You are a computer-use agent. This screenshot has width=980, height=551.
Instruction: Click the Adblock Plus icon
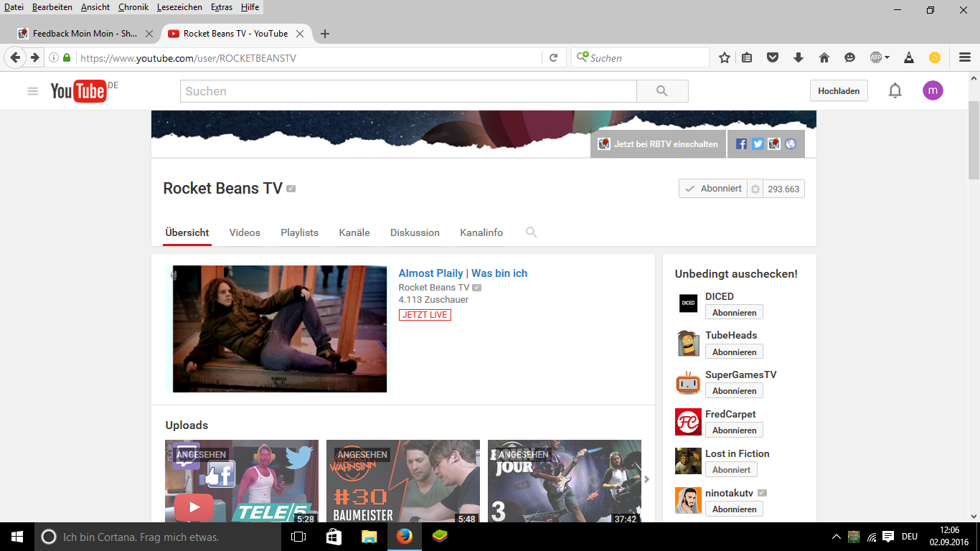876,57
